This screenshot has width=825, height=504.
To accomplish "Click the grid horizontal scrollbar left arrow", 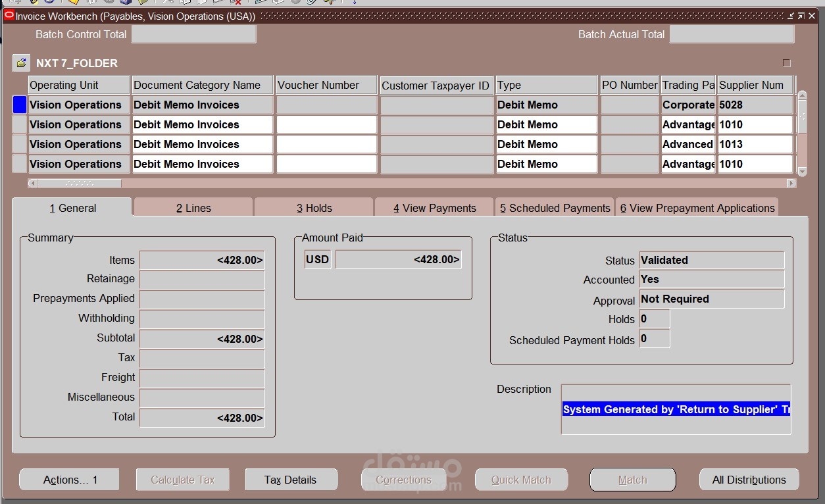I will click(x=32, y=183).
